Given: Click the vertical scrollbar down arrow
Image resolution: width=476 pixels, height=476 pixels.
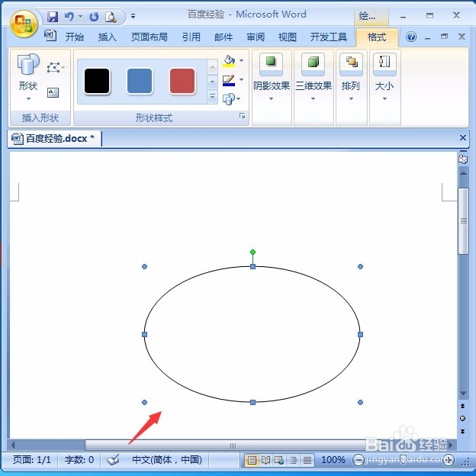Looking at the screenshot, I should 463,394.
